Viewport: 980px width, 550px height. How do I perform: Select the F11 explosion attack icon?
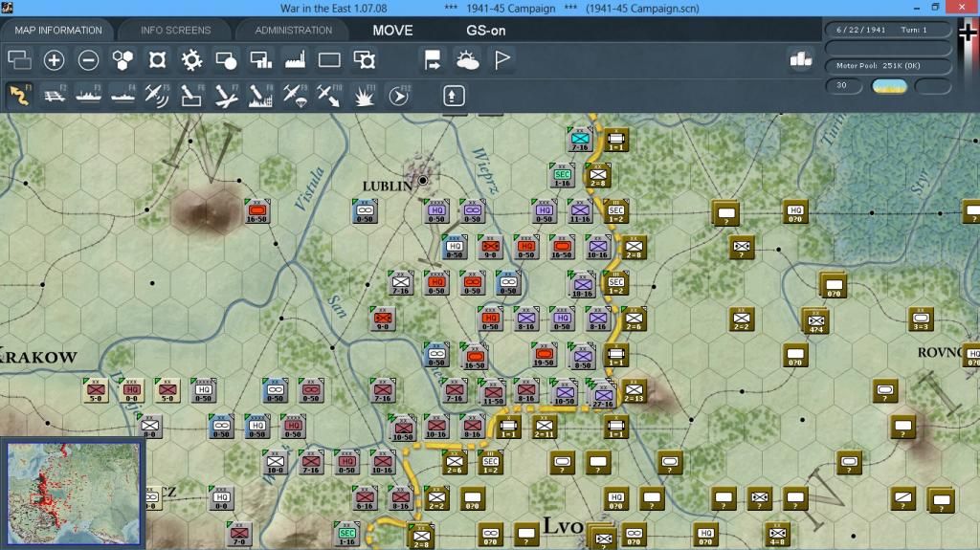click(x=364, y=95)
